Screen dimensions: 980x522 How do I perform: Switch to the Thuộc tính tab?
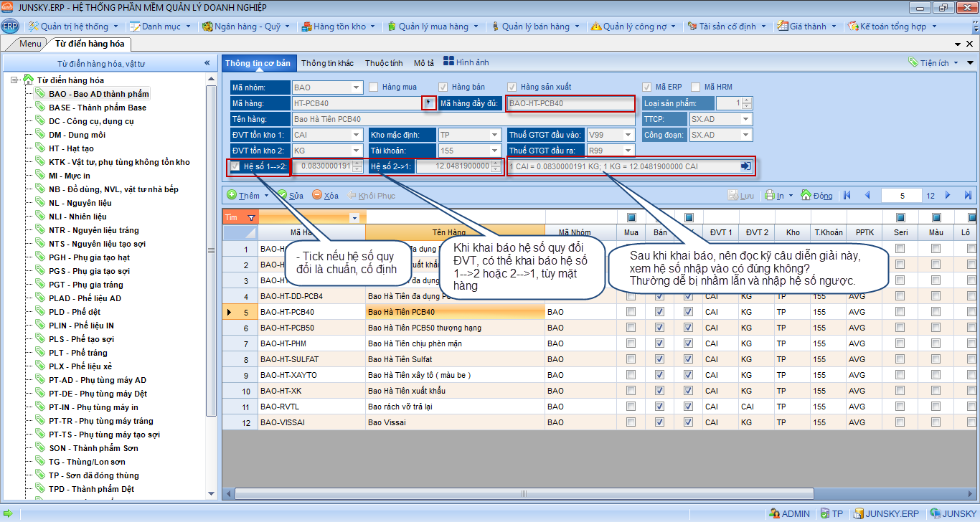pos(383,63)
